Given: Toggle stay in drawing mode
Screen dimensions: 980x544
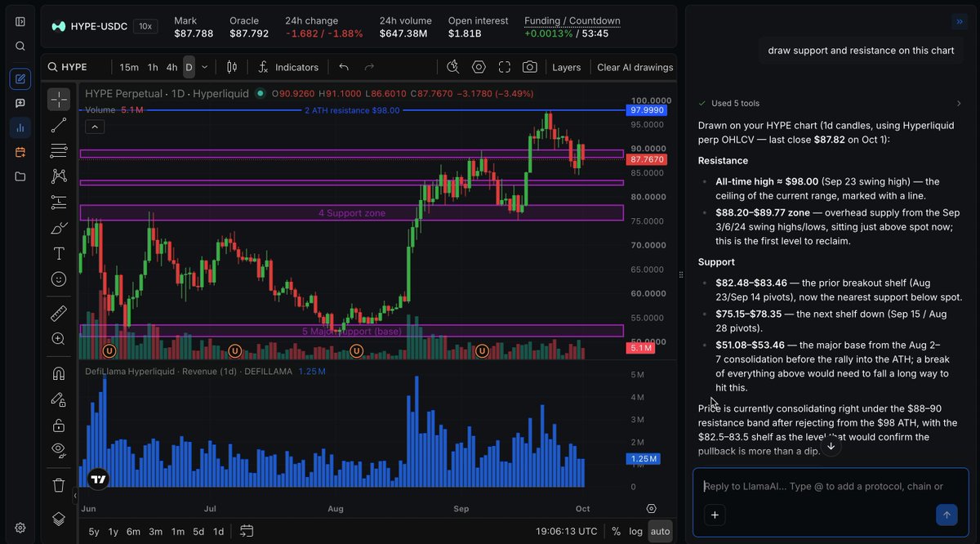Looking at the screenshot, I should click(x=59, y=399).
